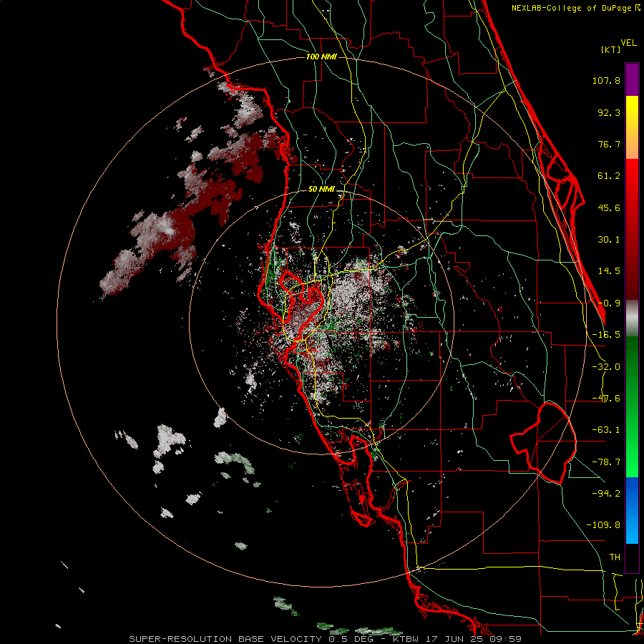Pick the blue segment of the color bar
Viewport: 644px width, 644px height.
(x=632, y=510)
